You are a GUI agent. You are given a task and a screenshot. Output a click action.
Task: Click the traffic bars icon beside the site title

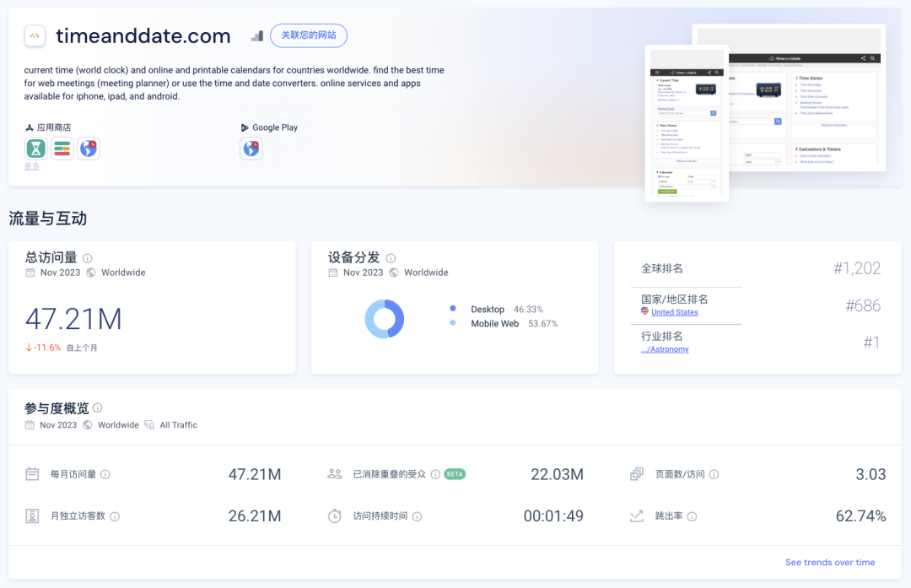point(257,36)
